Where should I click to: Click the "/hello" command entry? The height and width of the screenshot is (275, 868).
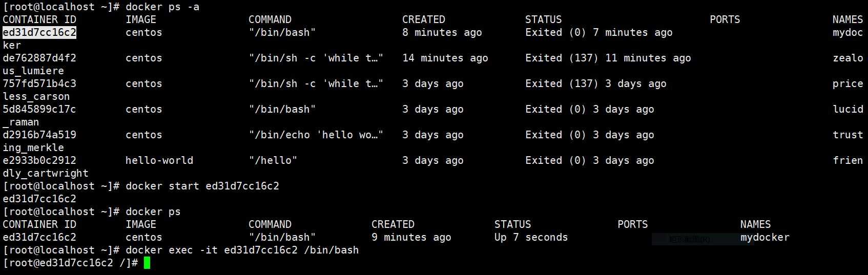point(273,160)
